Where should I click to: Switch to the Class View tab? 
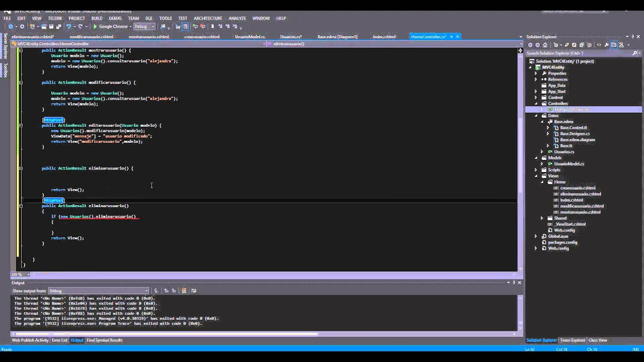tap(598, 340)
